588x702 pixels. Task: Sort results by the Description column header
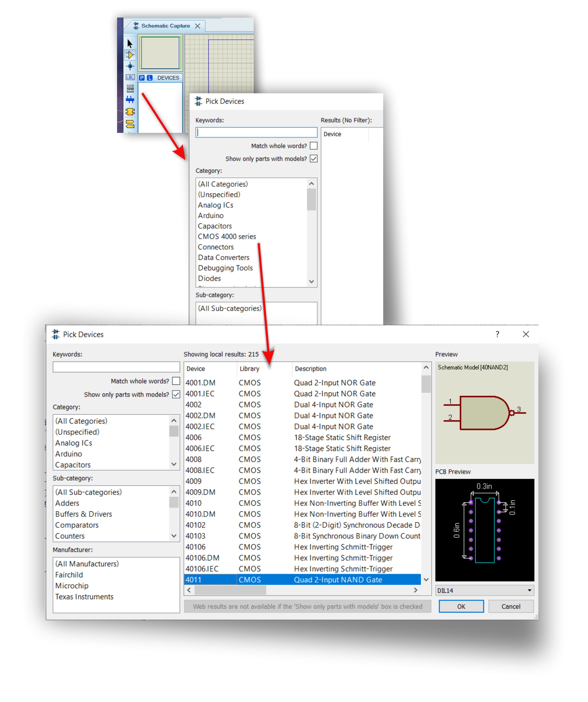coord(311,368)
